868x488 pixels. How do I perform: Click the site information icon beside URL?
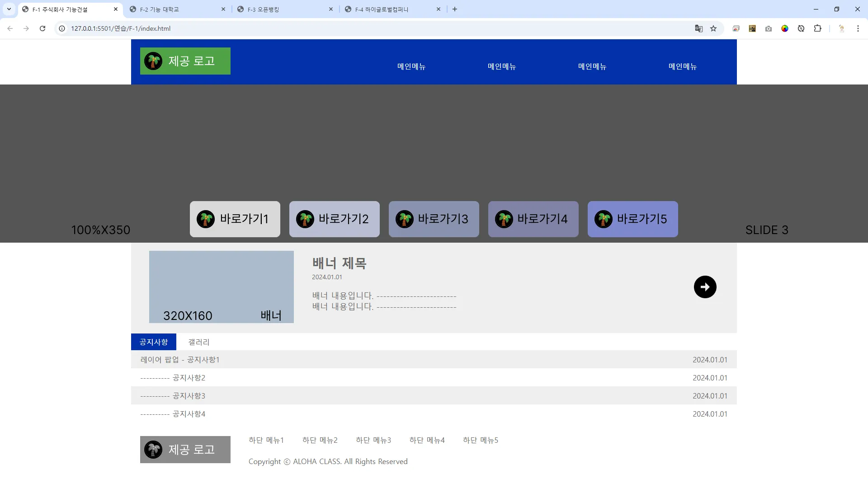click(x=62, y=28)
